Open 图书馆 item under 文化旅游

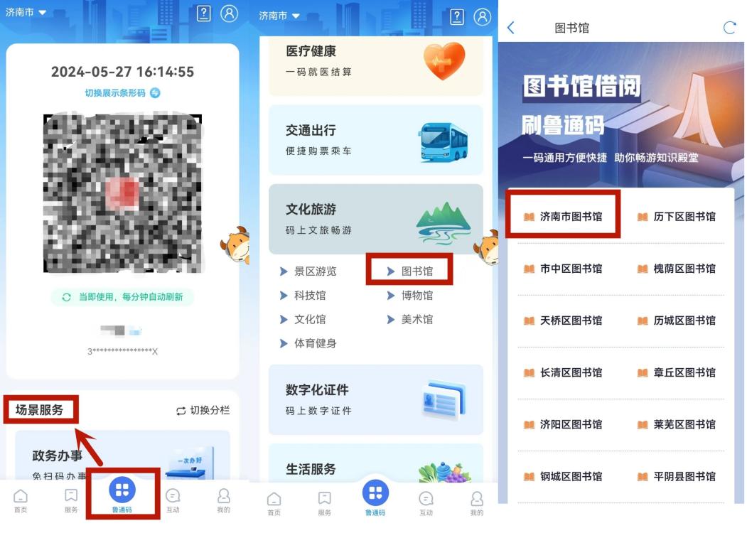pos(410,271)
